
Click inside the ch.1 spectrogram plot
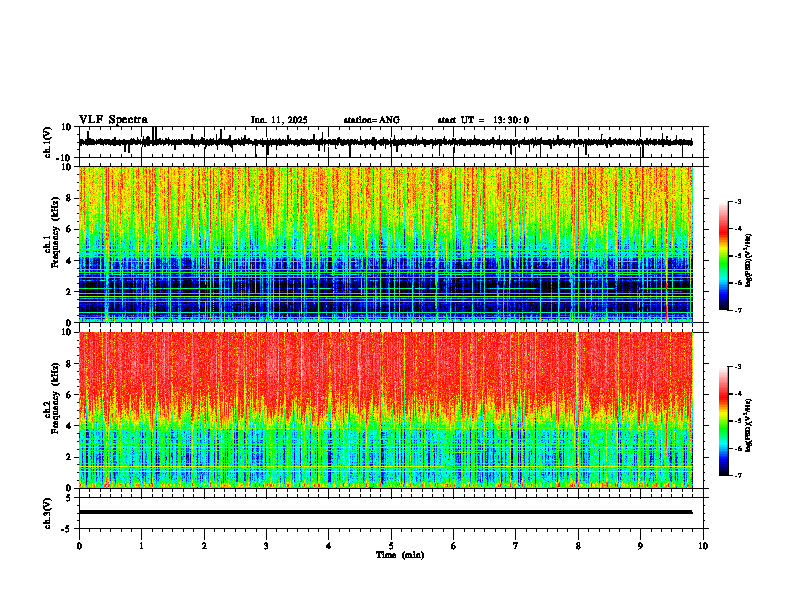(x=385, y=244)
